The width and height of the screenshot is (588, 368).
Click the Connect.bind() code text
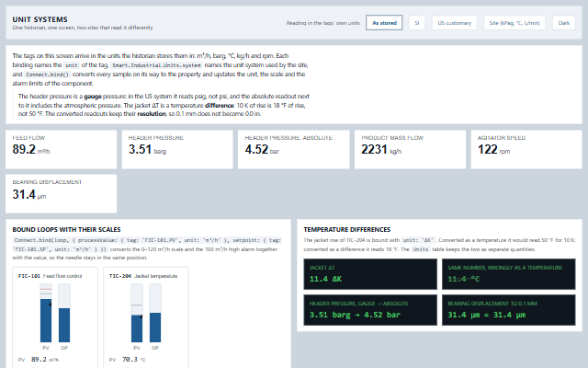47,75
